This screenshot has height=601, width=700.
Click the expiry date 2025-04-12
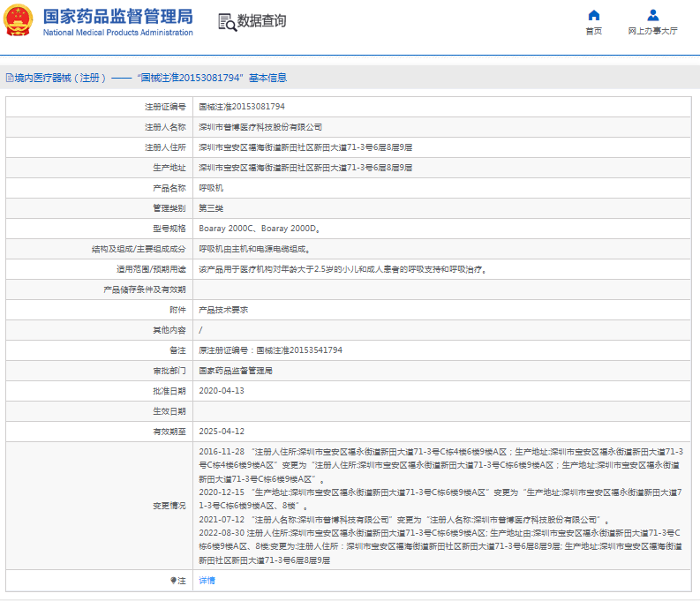click(221, 432)
